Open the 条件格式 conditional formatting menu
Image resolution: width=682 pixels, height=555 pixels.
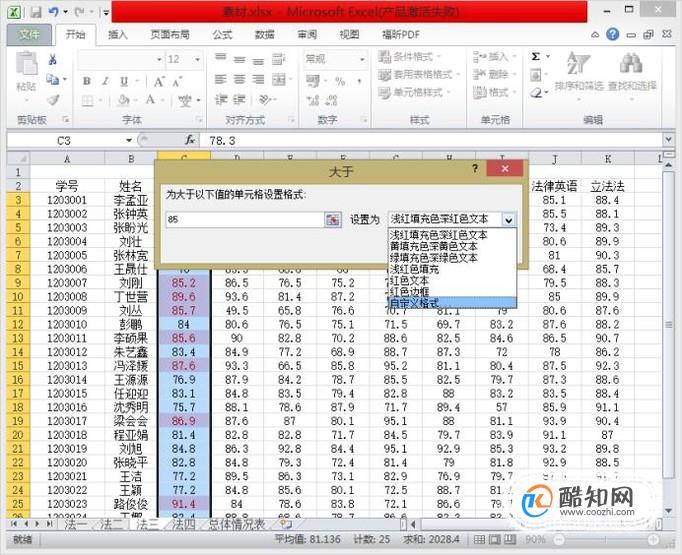click(409, 57)
